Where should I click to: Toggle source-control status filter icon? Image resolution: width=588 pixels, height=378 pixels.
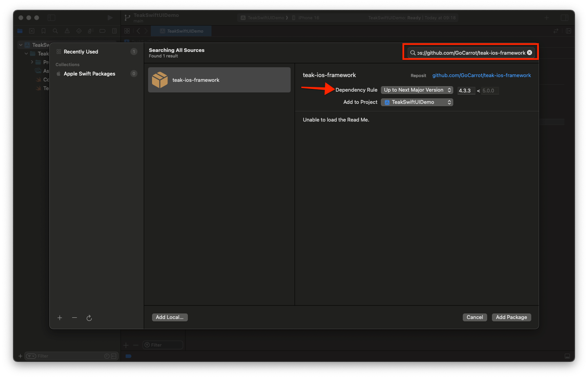tap(114, 356)
